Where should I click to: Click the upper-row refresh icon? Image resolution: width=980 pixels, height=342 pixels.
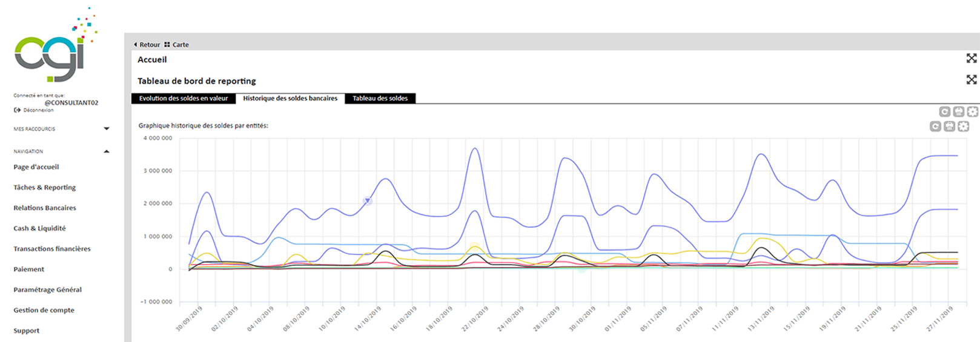944,111
